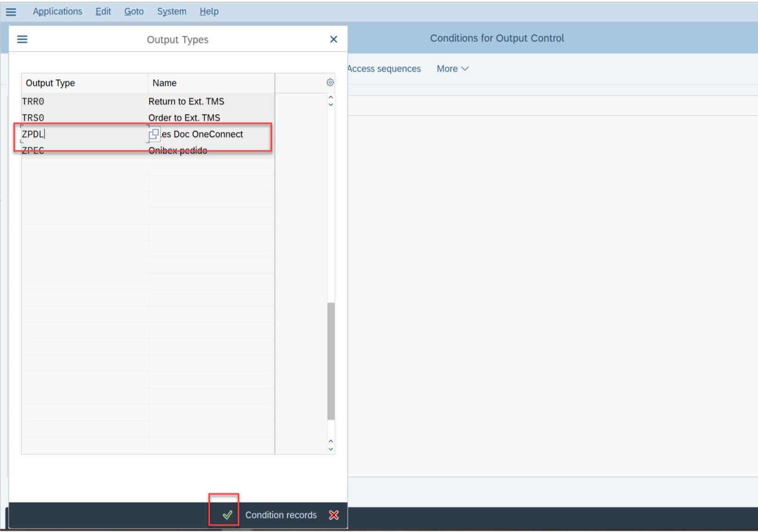Click the ZPDL output type input field
Viewport: 758px width, 532px height.
pos(83,134)
